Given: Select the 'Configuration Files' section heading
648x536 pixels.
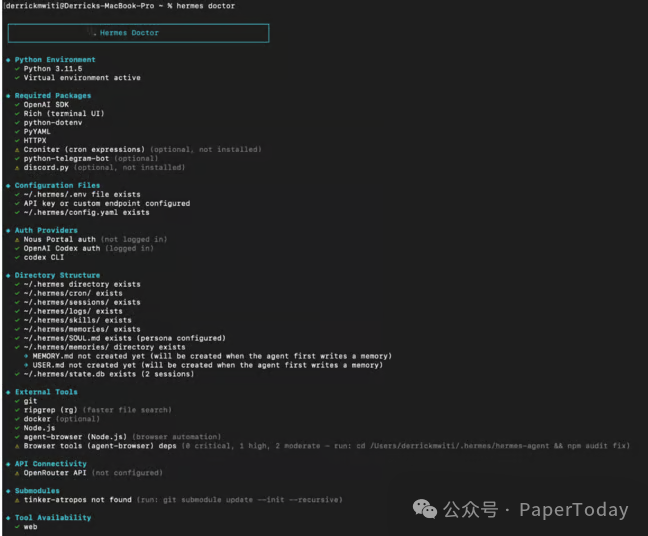Looking at the screenshot, I should click(x=57, y=186).
